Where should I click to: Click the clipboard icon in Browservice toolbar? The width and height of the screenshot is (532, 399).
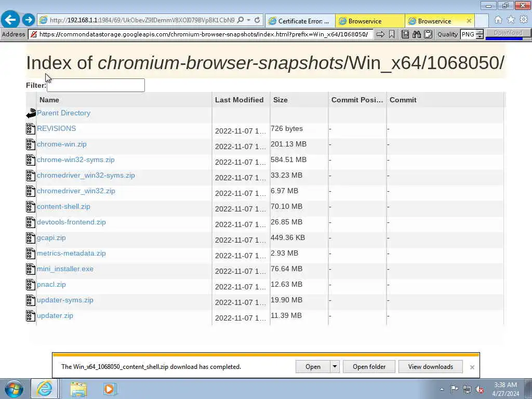point(428,34)
